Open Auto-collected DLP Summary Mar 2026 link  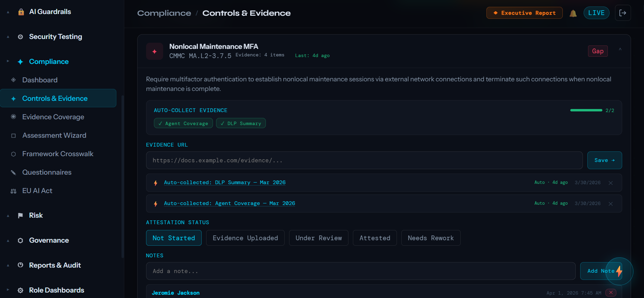click(x=225, y=182)
